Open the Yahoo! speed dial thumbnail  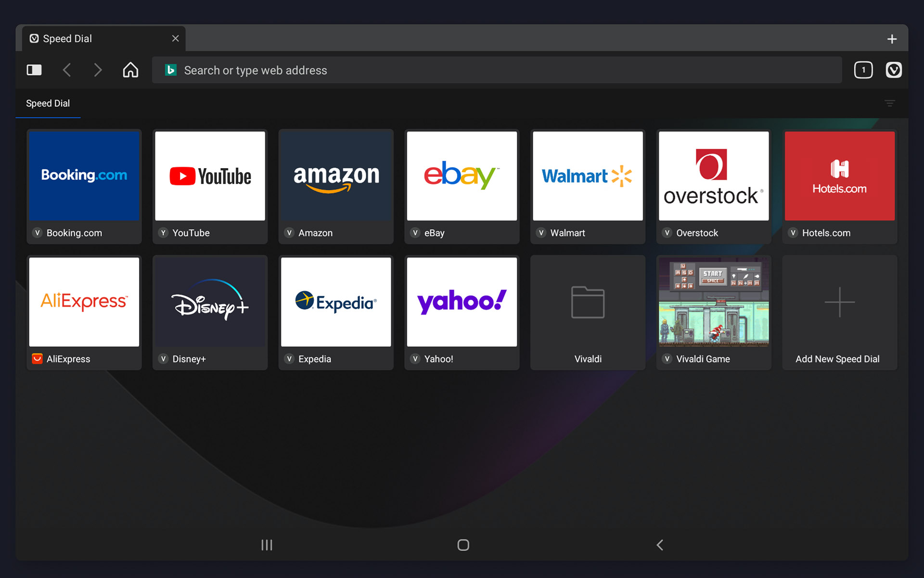[462, 302]
